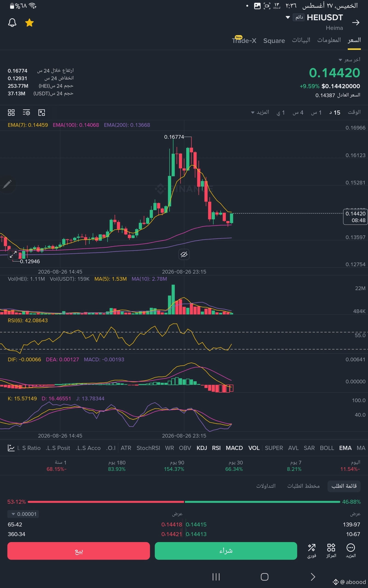Open فوري instant trade icon
The image size is (368, 588).
point(311,551)
